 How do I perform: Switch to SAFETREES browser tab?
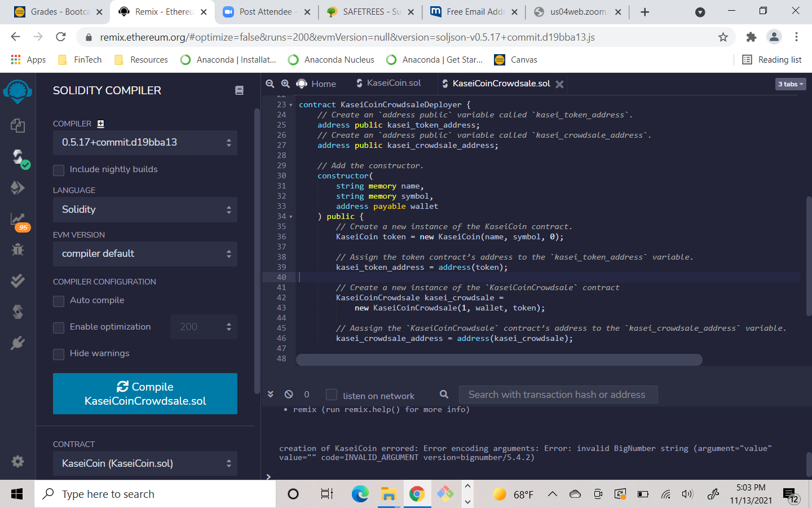point(370,12)
